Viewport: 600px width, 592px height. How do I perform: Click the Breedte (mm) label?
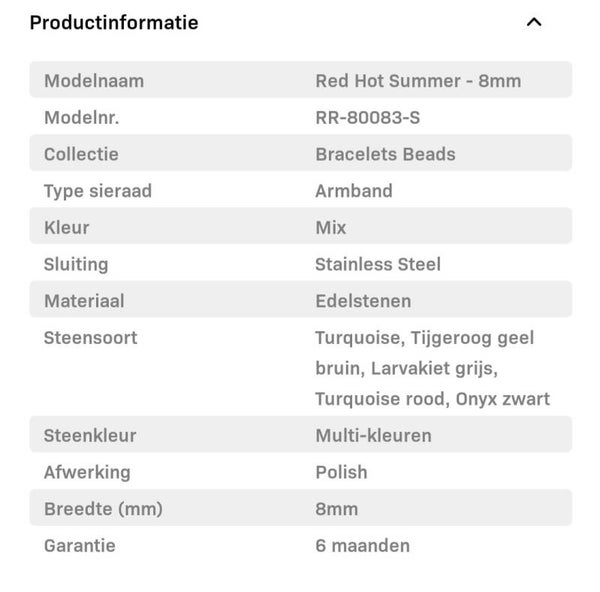(103, 509)
